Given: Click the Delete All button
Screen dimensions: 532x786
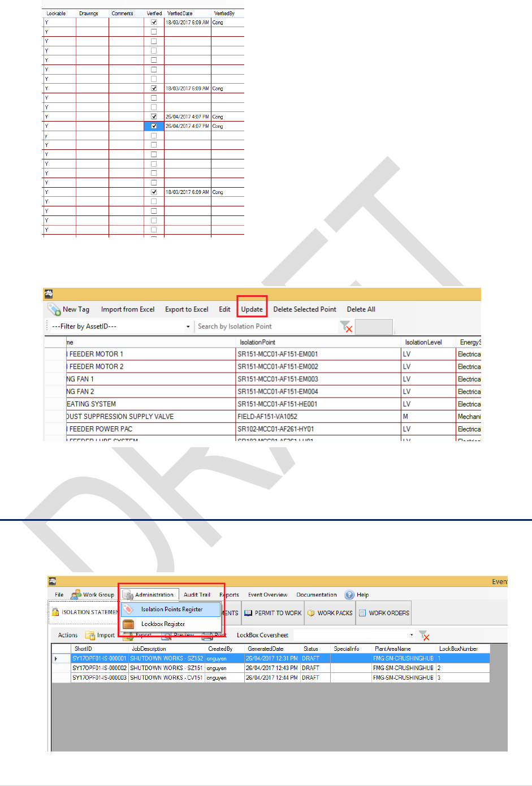Looking at the screenshot, I should 361,309.
